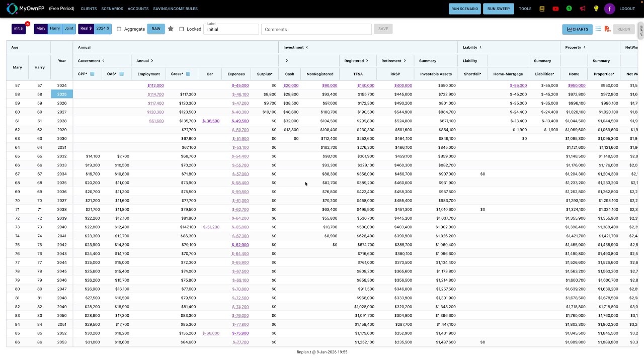
Task: Open Saving/Income Rules menu
Action: pyautogui.click(x=175, y=9)
